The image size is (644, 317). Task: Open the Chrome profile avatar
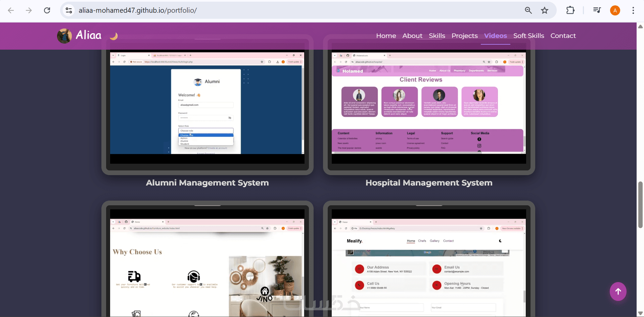pos(615,10)
